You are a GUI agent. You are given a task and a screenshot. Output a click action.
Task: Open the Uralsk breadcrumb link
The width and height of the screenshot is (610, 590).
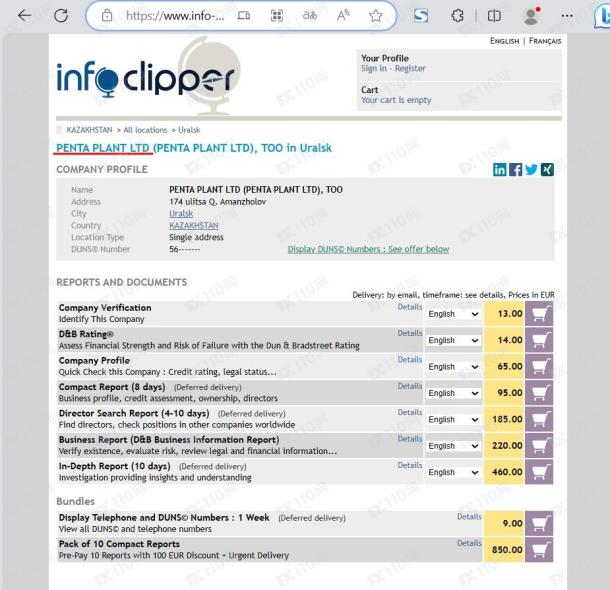189,130
